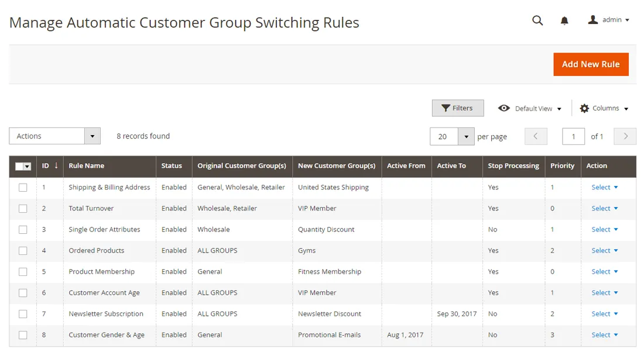Click the current page number field

tap(573, 137)
